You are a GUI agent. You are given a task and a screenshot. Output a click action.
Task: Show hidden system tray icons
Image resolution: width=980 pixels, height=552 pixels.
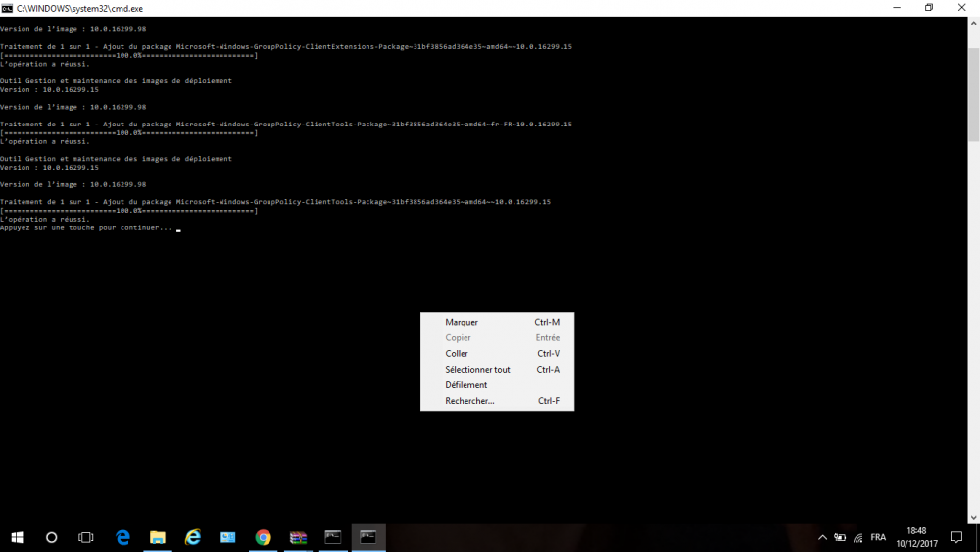coord(822,537)
